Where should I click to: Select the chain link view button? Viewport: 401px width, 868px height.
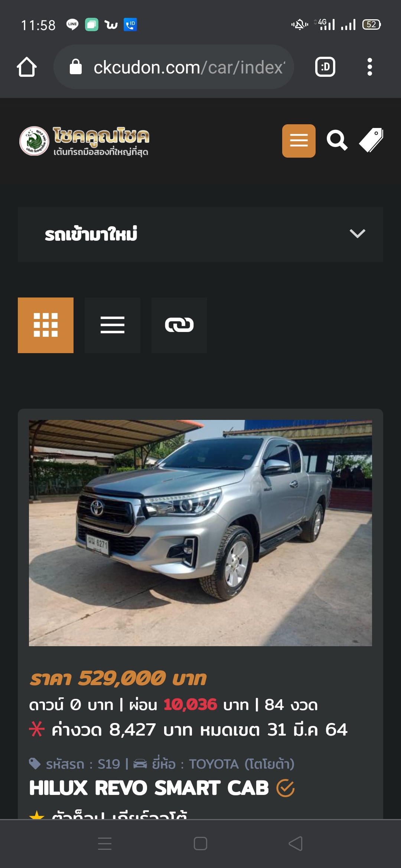click(x=179, y=325)
